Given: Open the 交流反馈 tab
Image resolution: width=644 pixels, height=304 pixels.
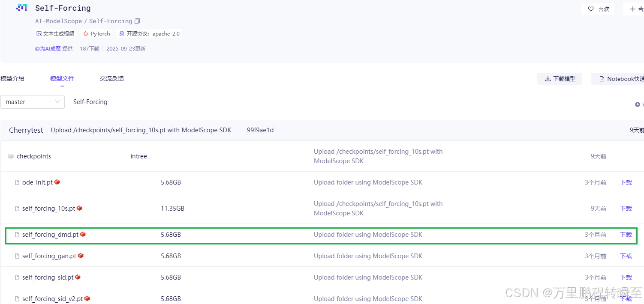Looking at the screenshot, I should [x=112, y=78].
